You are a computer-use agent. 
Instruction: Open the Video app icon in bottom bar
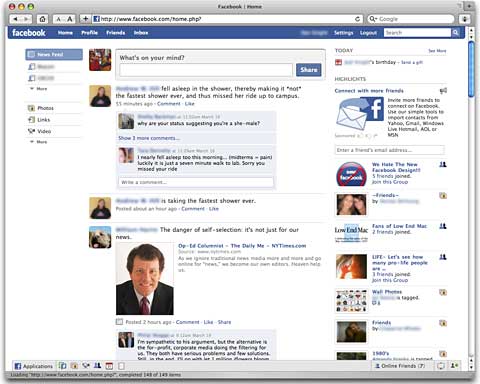[86, 366]
